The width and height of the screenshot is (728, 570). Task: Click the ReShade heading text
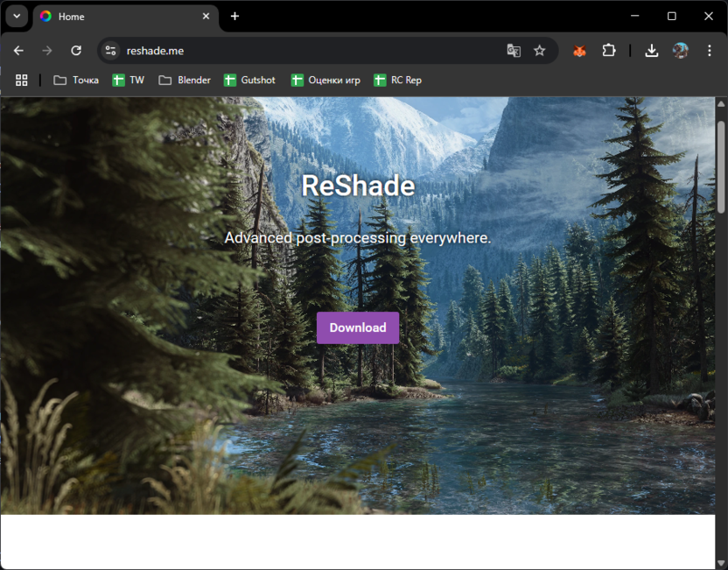358,186
